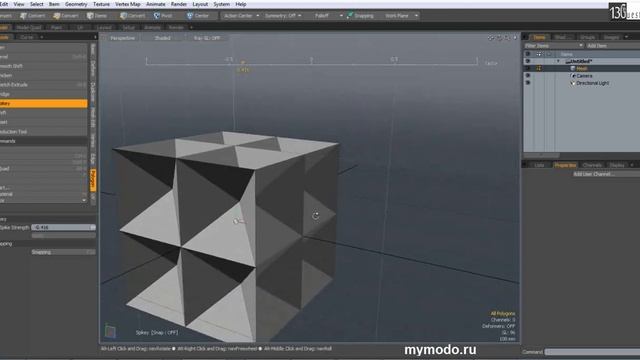This screenshot has width=640, height=360.
Task: Collapse the Untitled scene tree arrow
Action: click(x=559, y=61)
